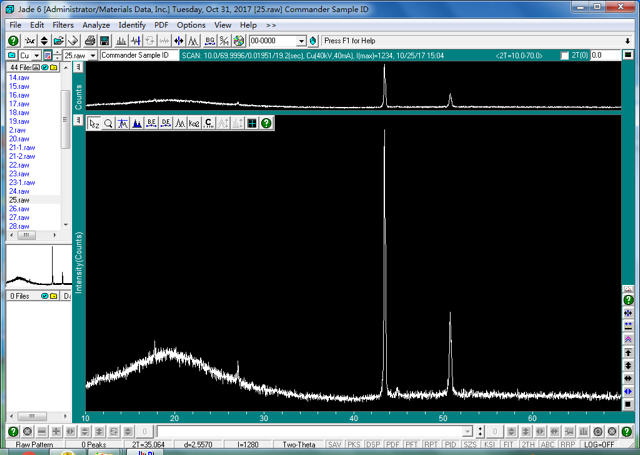The image size is (640, 455).
Task: Select 21-1.raw in the file list
Action: click(22, 148)
